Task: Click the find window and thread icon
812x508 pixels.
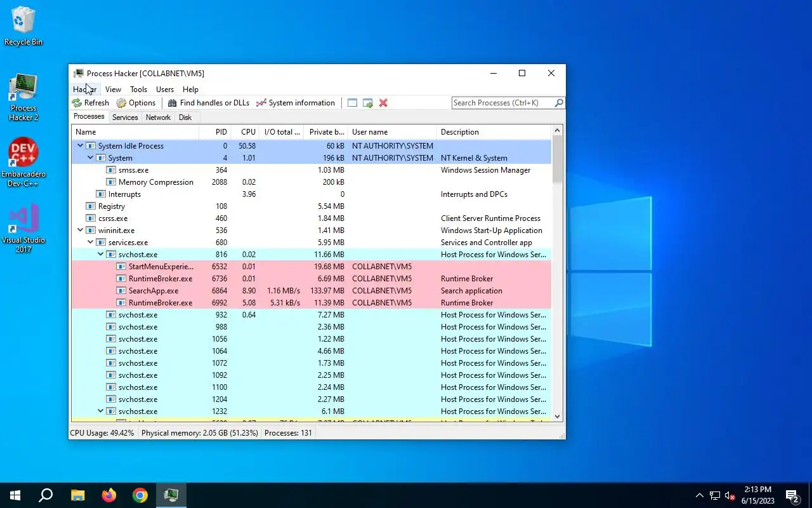Action: click(x=367, y=103)
